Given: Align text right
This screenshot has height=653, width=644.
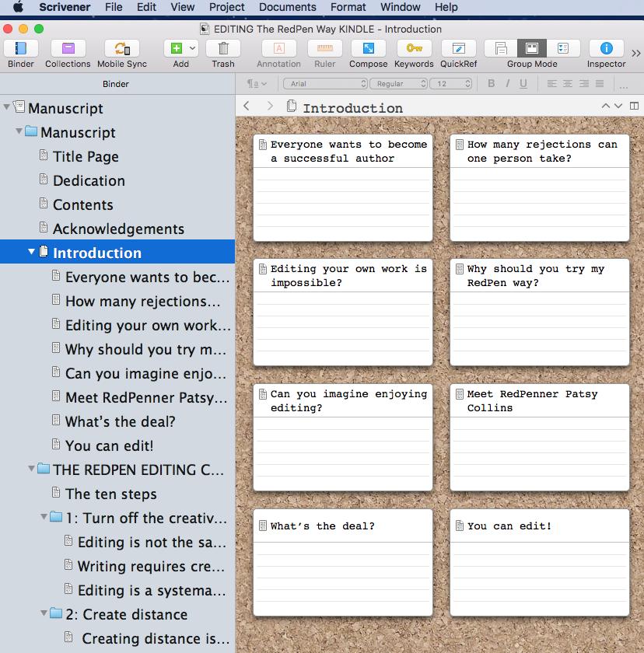Looking at the screenshot, I should [x=584, y=84].
